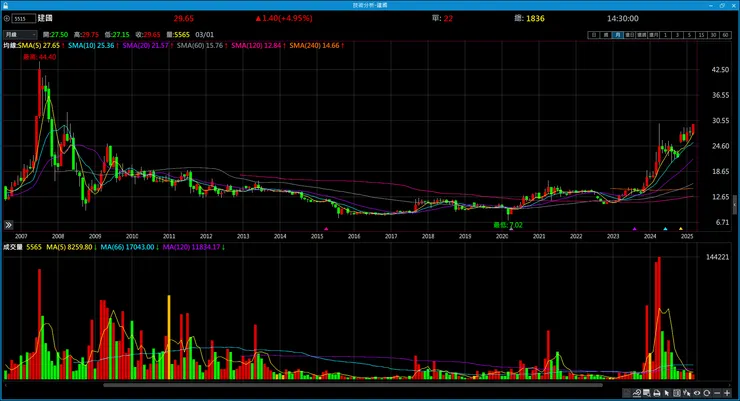Click the green low-price label 7.02
This screenshot has height=401, width=740.
[x=508, y=225]
